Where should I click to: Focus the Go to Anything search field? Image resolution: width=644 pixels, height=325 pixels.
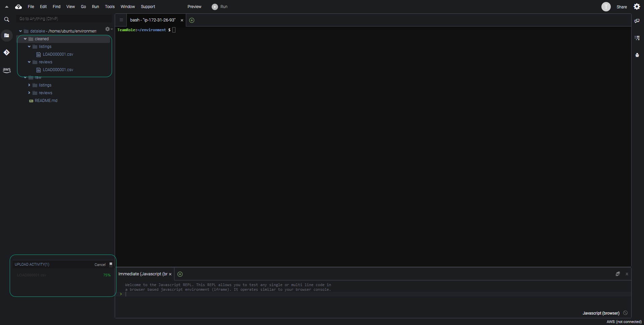click(x=64, y=19)
